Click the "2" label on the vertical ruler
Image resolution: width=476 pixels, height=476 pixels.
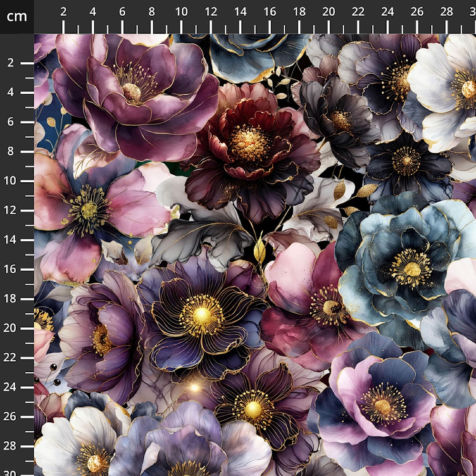10,63
